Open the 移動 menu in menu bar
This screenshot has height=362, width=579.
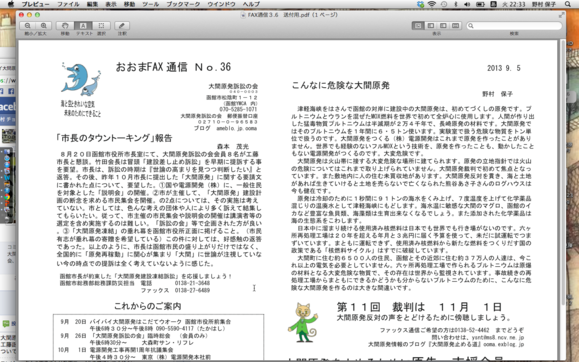[129, 4]
